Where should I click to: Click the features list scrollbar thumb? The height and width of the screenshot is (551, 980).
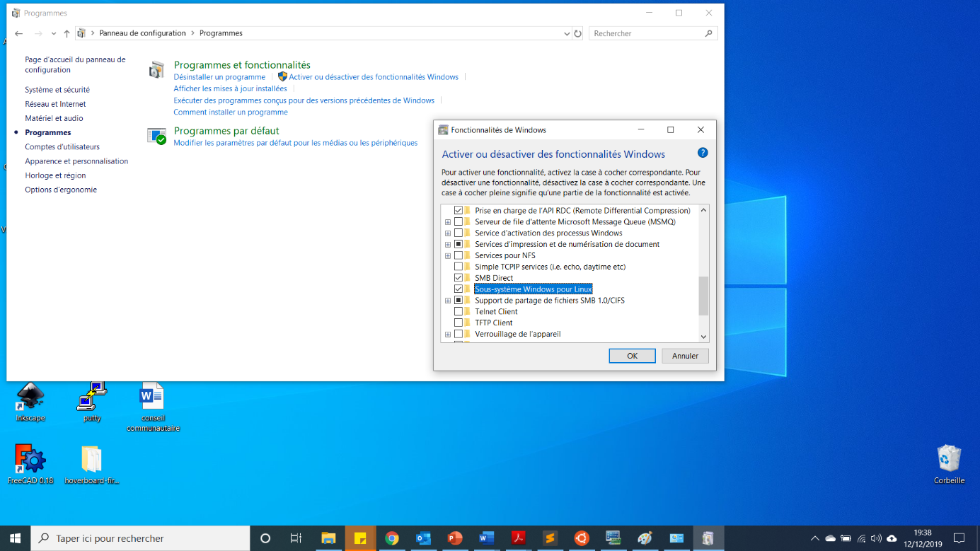703,295
